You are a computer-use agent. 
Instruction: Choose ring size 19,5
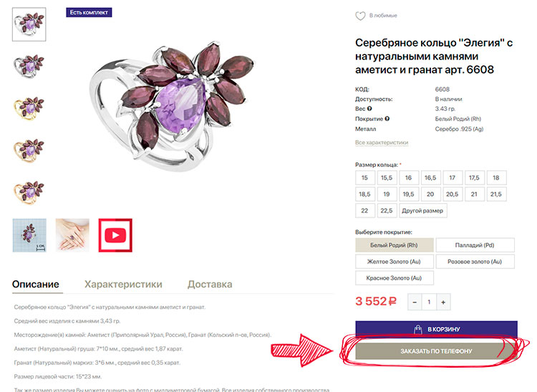408,194
